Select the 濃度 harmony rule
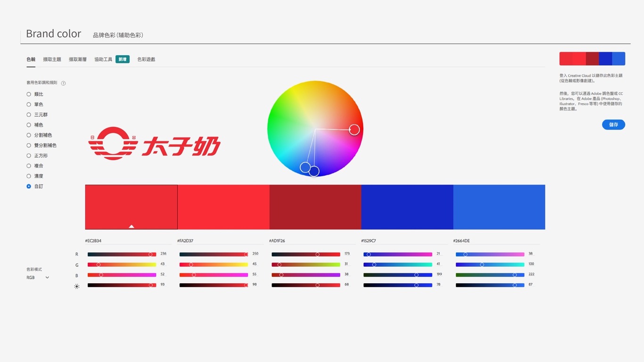 click(x=35, y=176)
